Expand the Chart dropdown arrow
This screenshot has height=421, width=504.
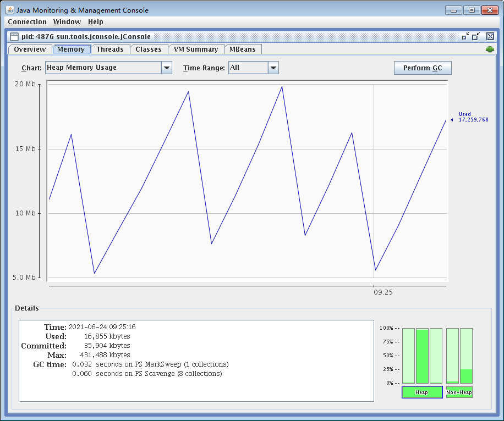pyautogui.click(x=167, y=68)
